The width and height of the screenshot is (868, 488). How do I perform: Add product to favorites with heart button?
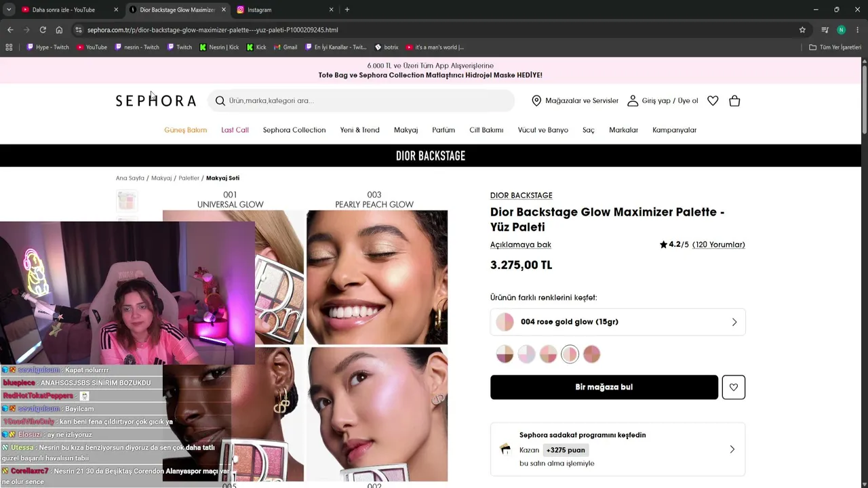click(x=734, y=387)
